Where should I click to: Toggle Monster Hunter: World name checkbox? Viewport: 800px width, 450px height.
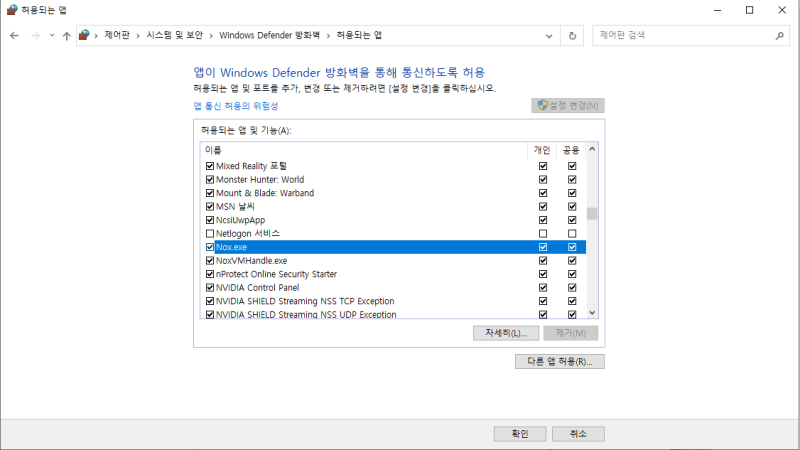[210, 180]
